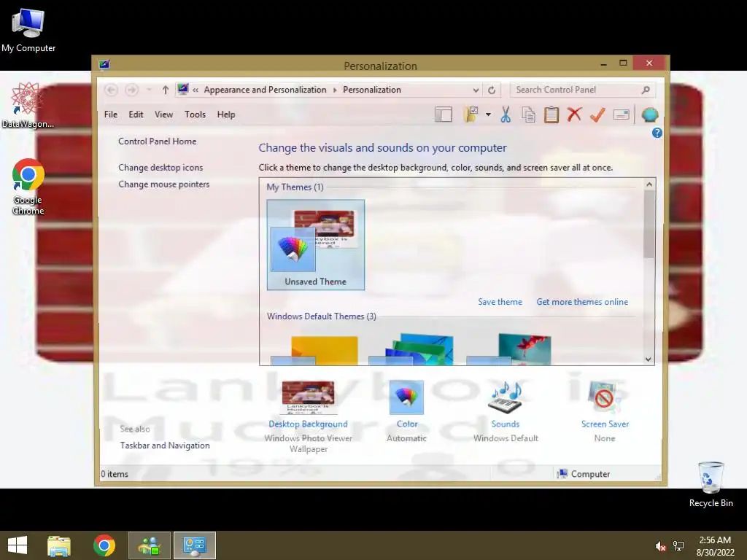Viewport: 747px width, 560px height.
Task: Click the network tray icon
Action: (x=678, y=546)
